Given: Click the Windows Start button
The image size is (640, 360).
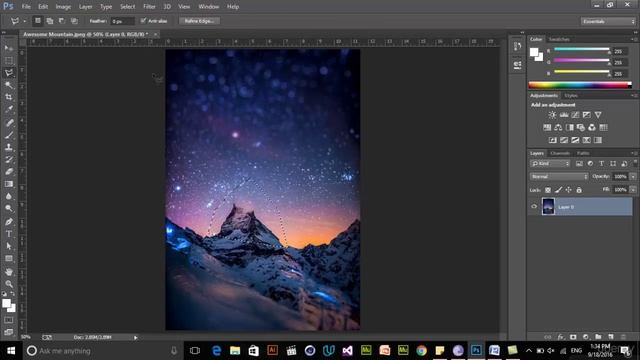Looking at the screenshot, I should [x=11, y=351].
